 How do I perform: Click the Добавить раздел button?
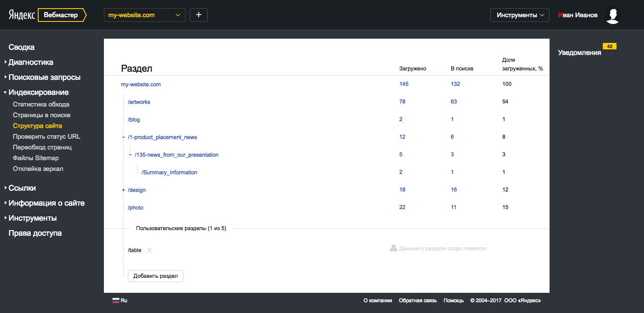(155, 276)
